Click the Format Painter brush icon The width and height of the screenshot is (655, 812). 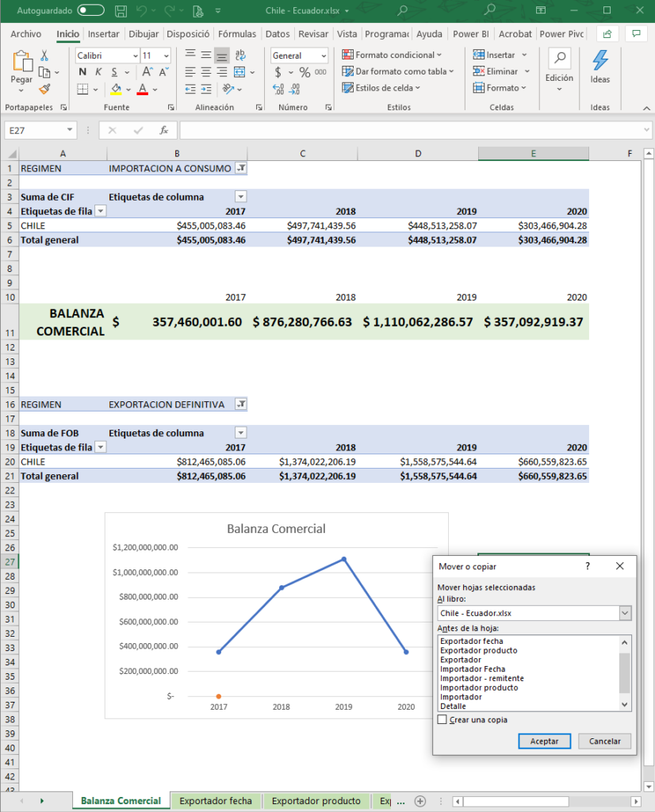point(44,89)
